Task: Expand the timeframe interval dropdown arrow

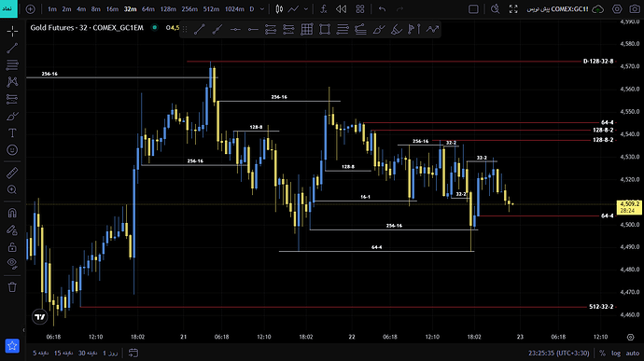Action: [262, 9]
